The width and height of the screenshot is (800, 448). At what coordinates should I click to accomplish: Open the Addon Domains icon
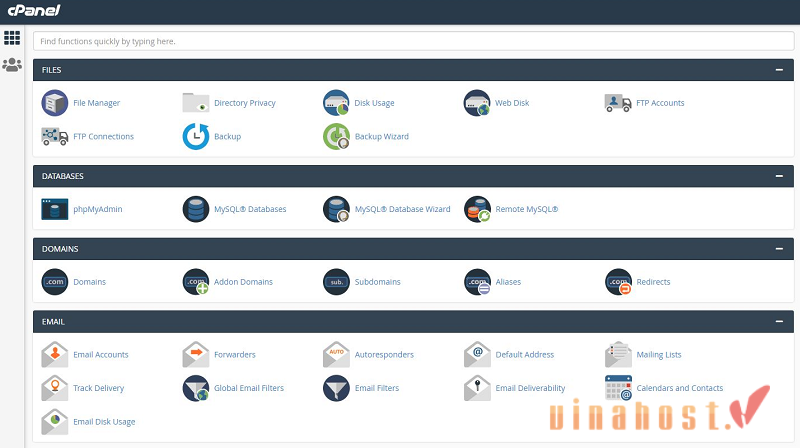(196, 282)
